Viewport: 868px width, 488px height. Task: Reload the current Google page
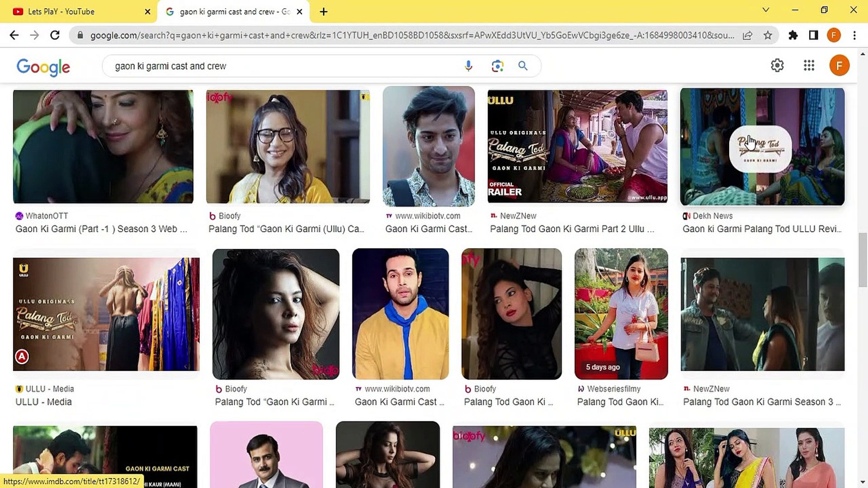point(55,35)
